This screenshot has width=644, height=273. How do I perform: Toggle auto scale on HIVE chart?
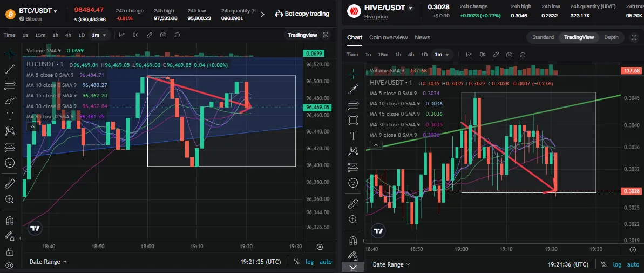633,264
